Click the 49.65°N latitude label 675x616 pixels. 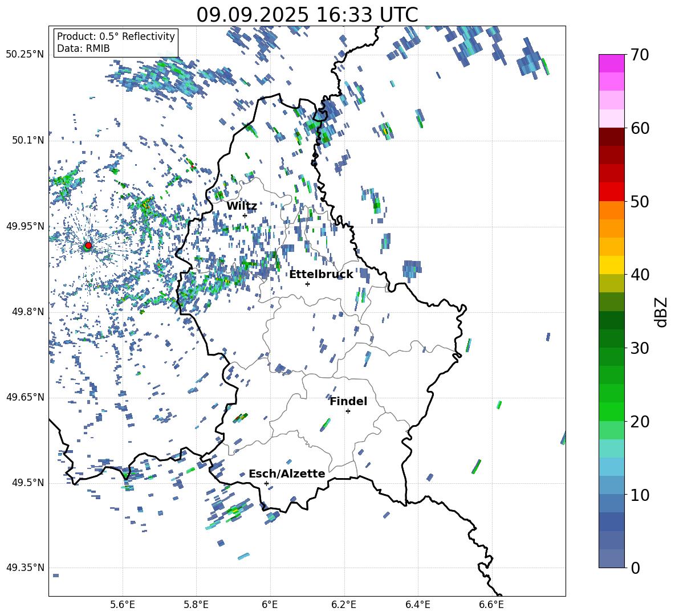tap(25, 397)
